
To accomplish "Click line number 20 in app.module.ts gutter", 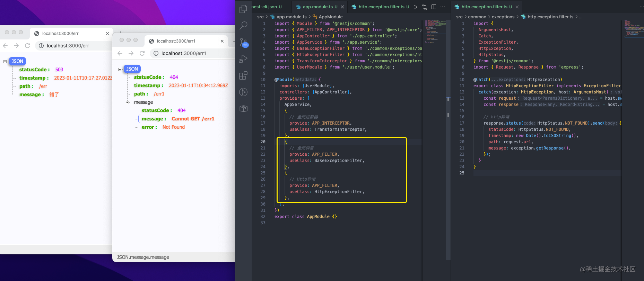I will 263,142.
